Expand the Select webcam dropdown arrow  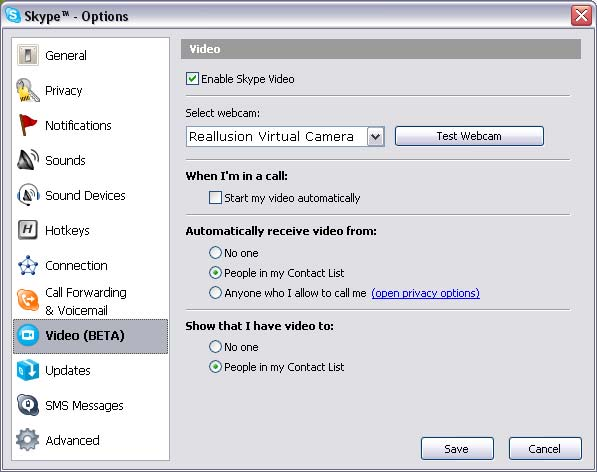[x=375, y=136]
